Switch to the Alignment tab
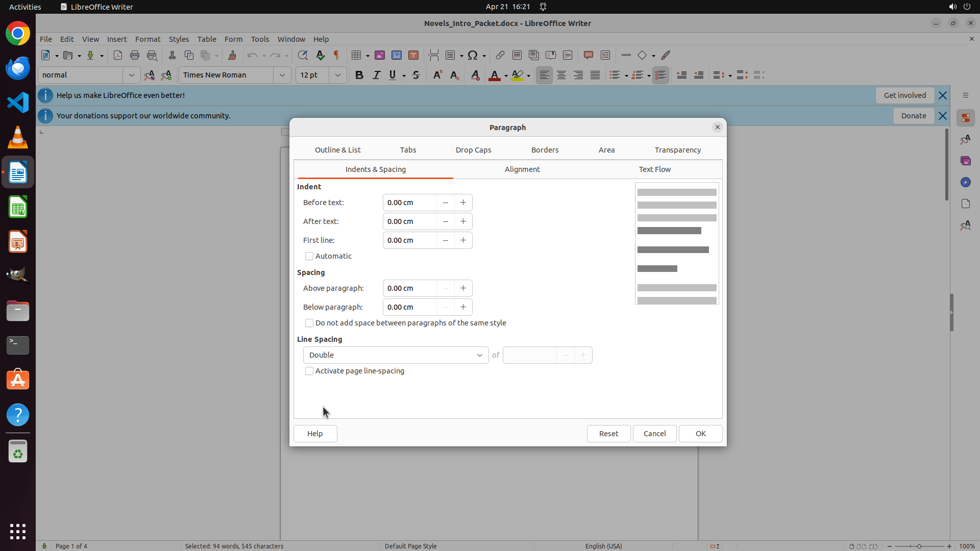The image size is (980, 551). [522, 169]
